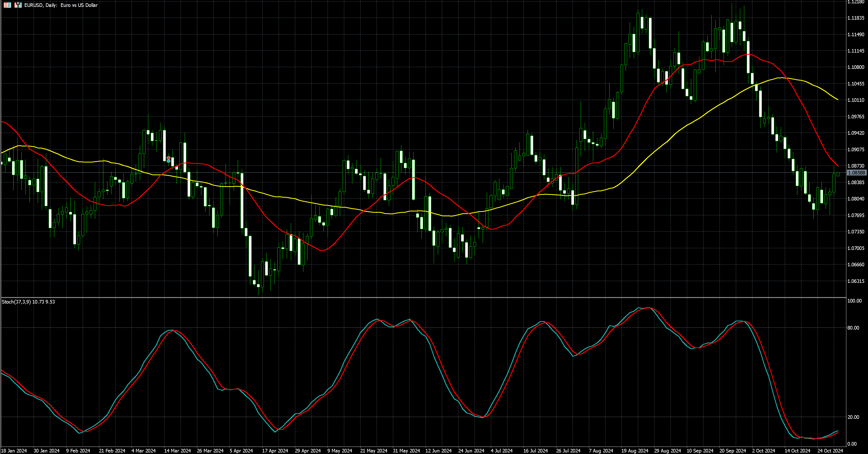Click the 80.00 stochastic level label
Image resolution: width=868 pixels, height=454 pixels.
tap(853, 328)
